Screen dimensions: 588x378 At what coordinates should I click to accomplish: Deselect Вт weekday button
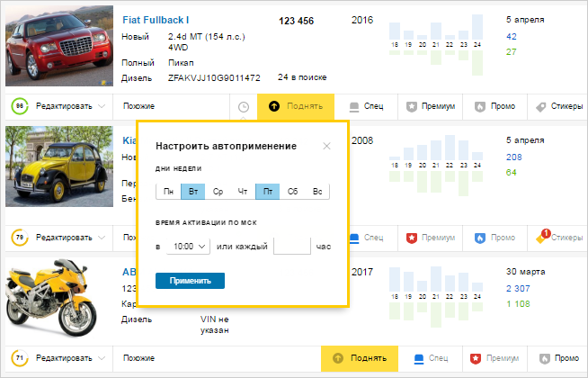pyautogui.click(x=192, y=192)
